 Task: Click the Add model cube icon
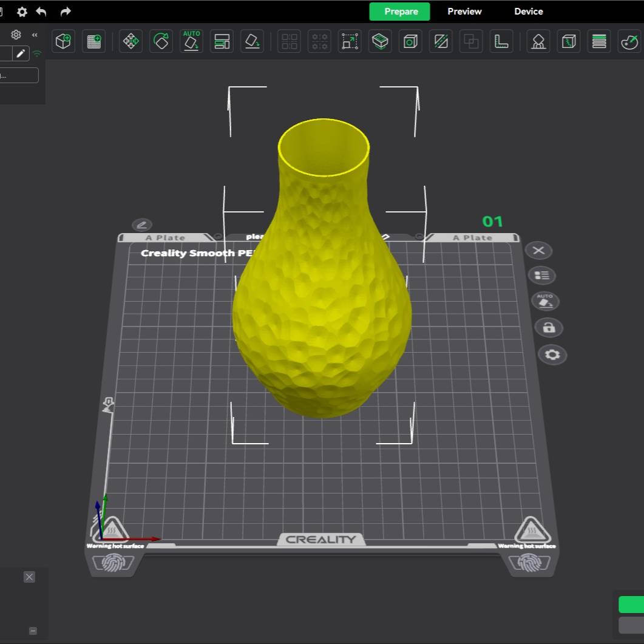[x=63, y=41]
